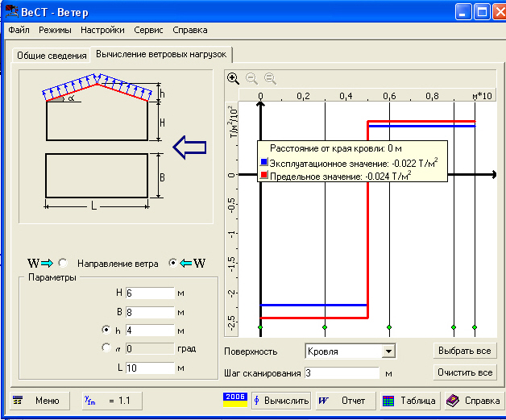Viewport: 506px width, 420px height.
Task: Click the Справка button at bottom right
Action: (475, 401)
